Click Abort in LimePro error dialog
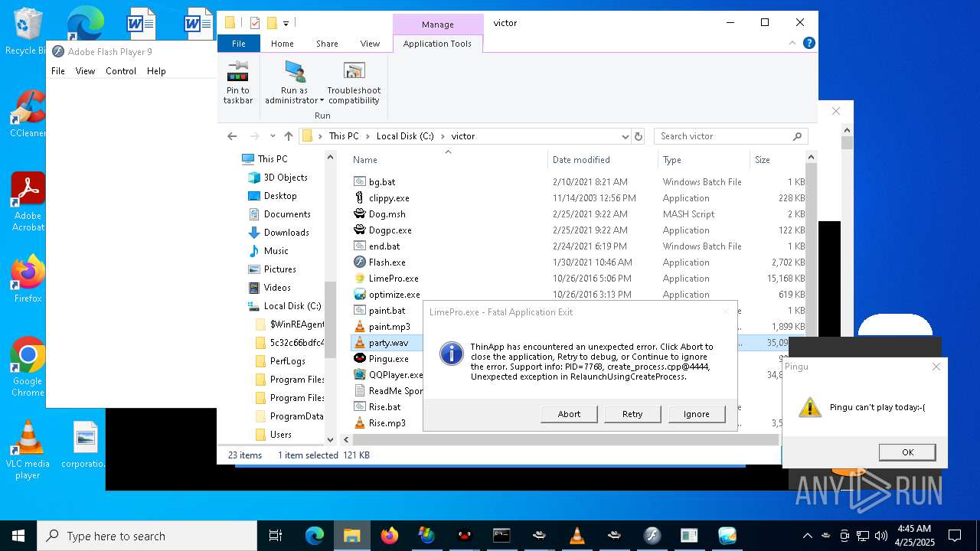 (569, 414)
